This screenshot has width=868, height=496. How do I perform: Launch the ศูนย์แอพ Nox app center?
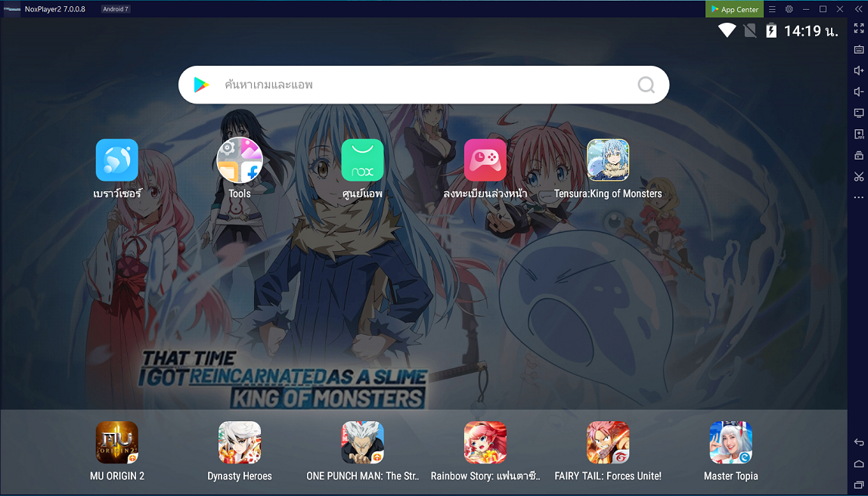[363, 160]
